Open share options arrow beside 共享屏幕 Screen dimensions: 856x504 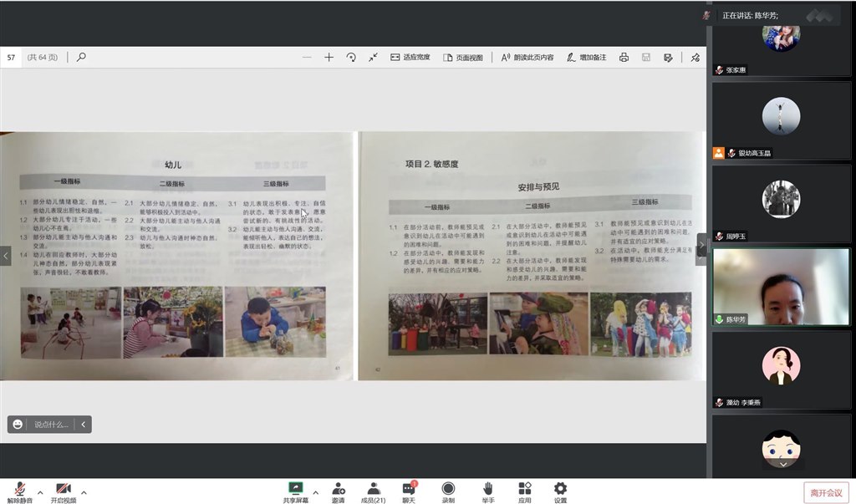(x=315, y=492)
